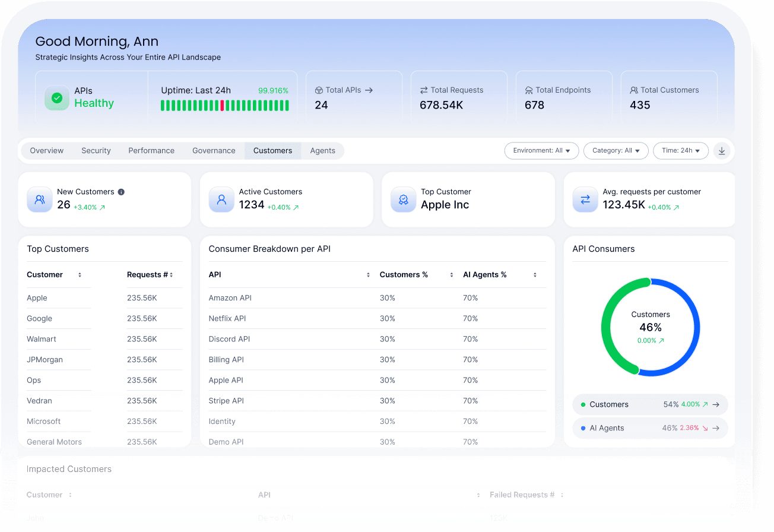Click the green Customers legend dot
774x532 pixels.
click(583, 404)
